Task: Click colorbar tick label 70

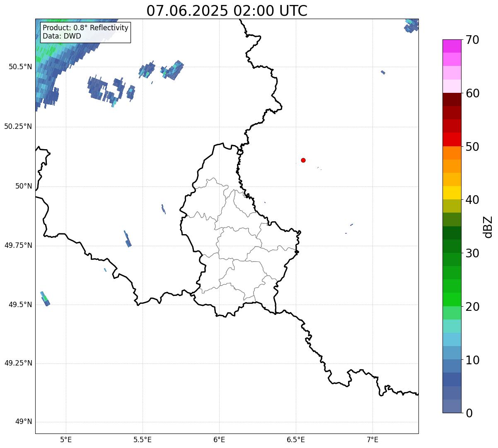Action: tap(472, 40)
